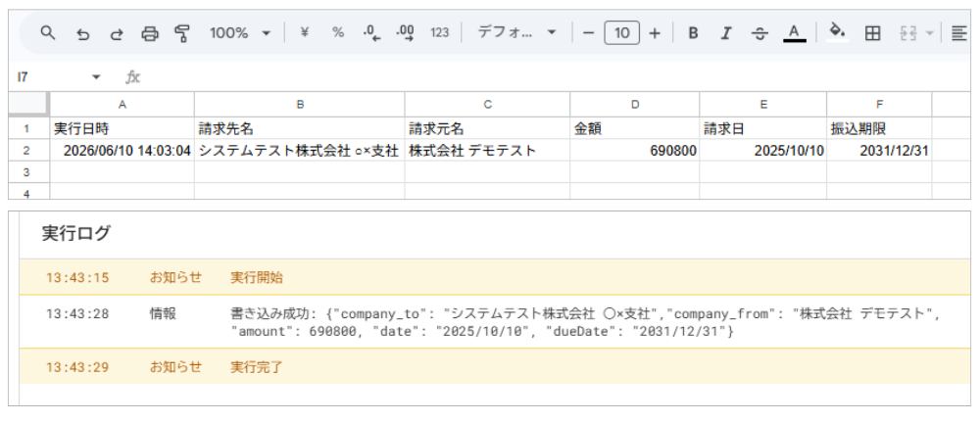This screenshot has height=421, width=980.
Task: Format cell as yen currency
Action: coord(305,33)
